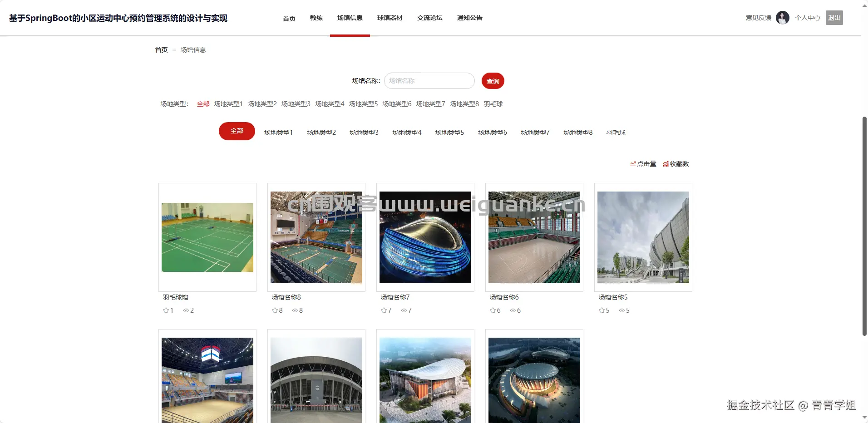Screen dimensions: 868x423
Task: Click the 退出 logout button
Action: click(834, 18)
